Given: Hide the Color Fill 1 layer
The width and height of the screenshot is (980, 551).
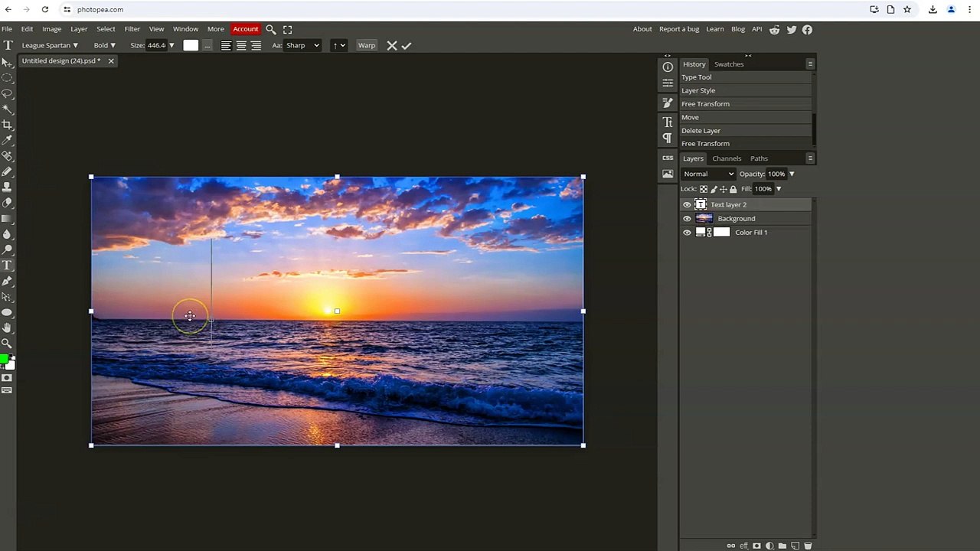Looking at the screenshot, I should [x=687, y=233].
